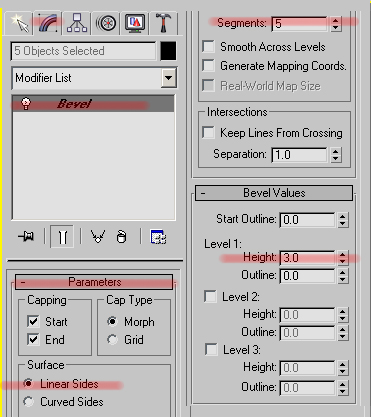The height and width of the screenshot is (417, 371).
Task: Open Configure Modifier Sets icon
Action: [158, 237]
